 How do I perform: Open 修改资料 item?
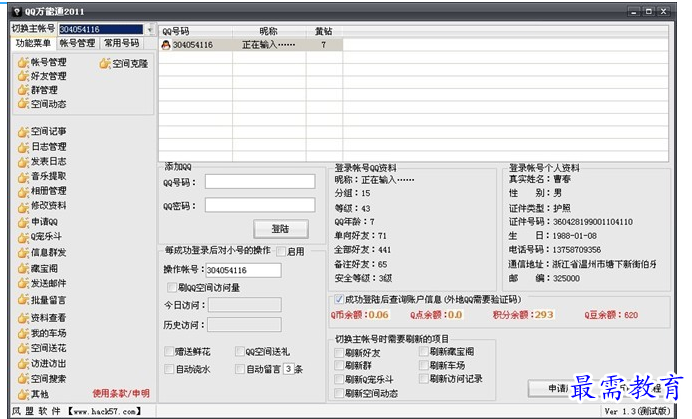(42, 206)
